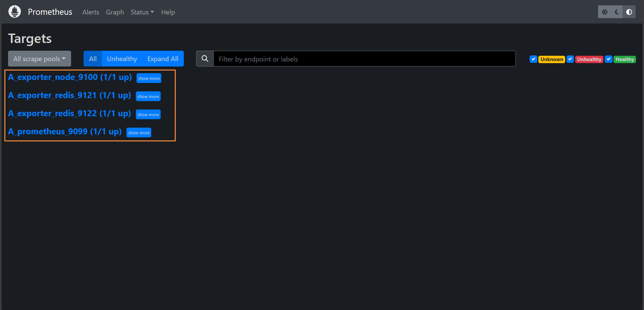Open the All scrape pools dropdown
This screenshot has width=644, height=310.
[x=40, y=59]
